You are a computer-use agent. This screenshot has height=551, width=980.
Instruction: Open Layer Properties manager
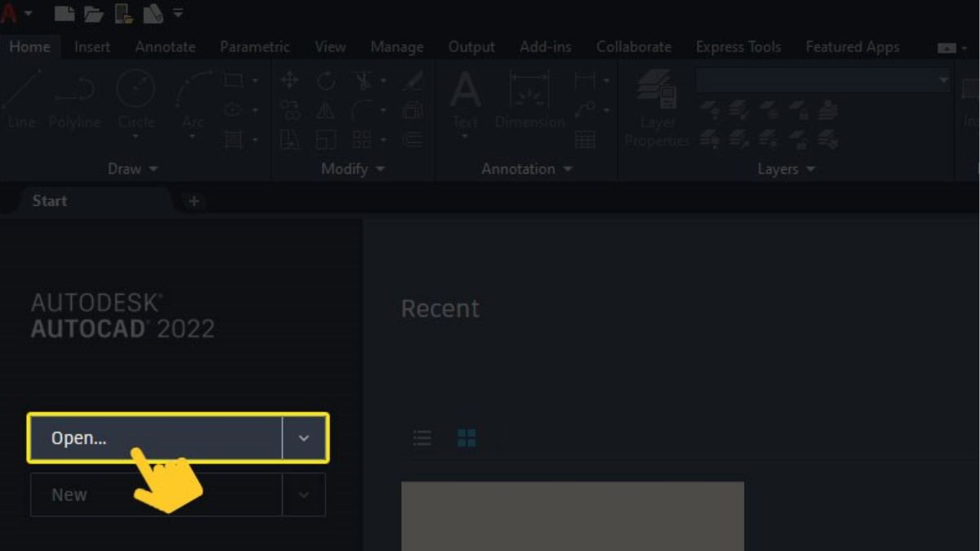[657, 108]
